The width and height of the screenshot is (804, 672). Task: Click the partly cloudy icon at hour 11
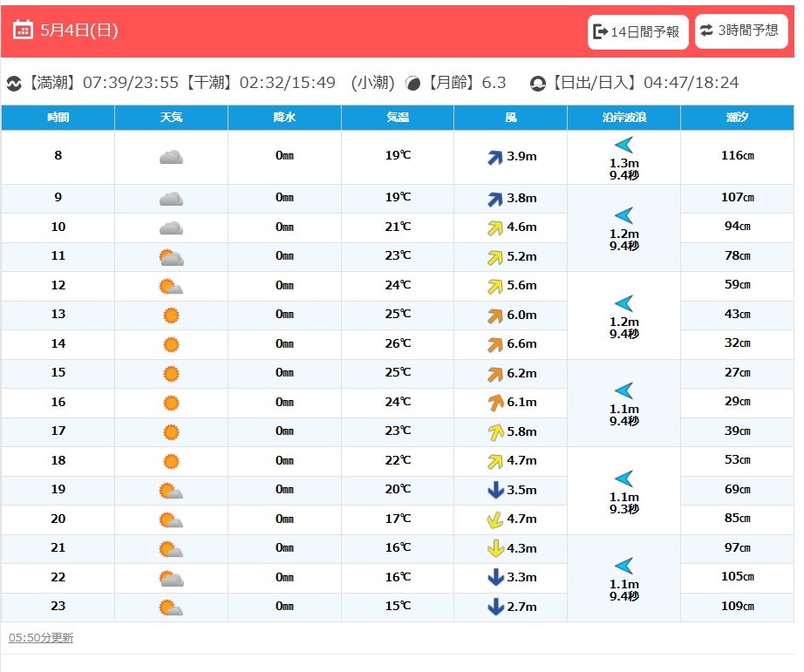coord(171,257)
